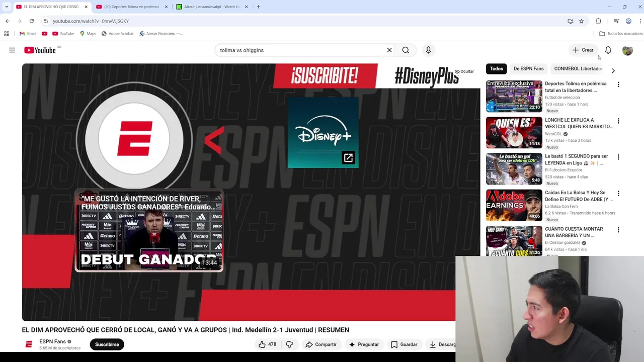Open the Adobe Acrobat bookmark

coord(117,34)
